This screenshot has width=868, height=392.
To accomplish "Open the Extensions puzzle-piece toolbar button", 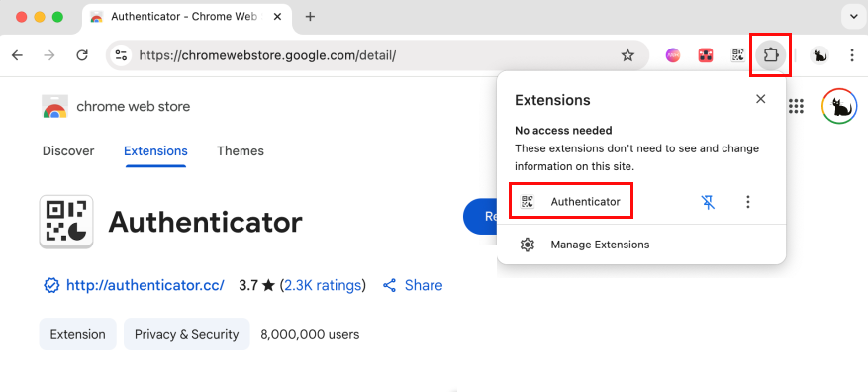I will point(771,54).
